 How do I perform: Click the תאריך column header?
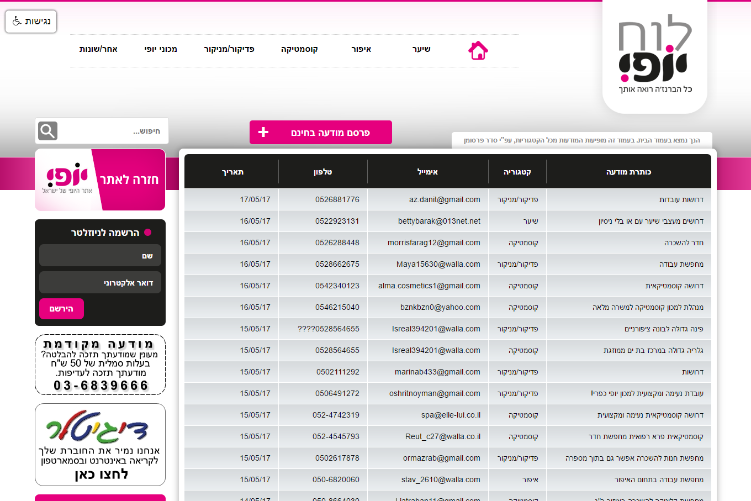point(233,172)
